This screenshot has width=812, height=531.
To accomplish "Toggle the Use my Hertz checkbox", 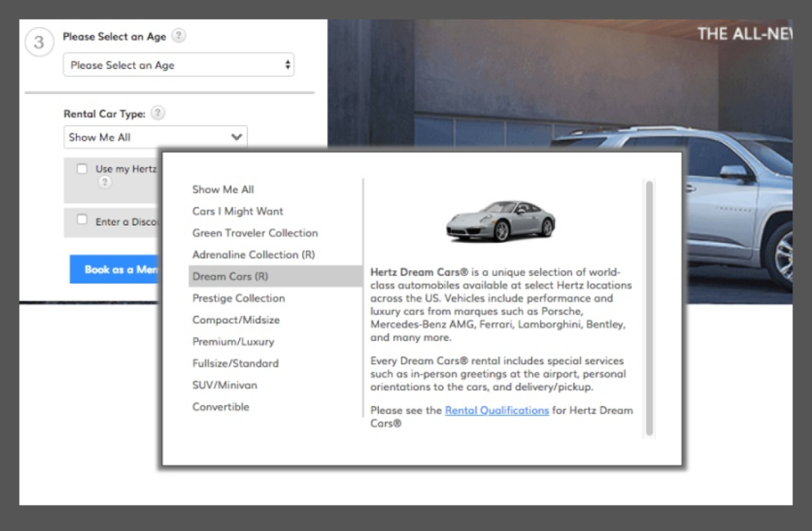I will pos(82,169).
